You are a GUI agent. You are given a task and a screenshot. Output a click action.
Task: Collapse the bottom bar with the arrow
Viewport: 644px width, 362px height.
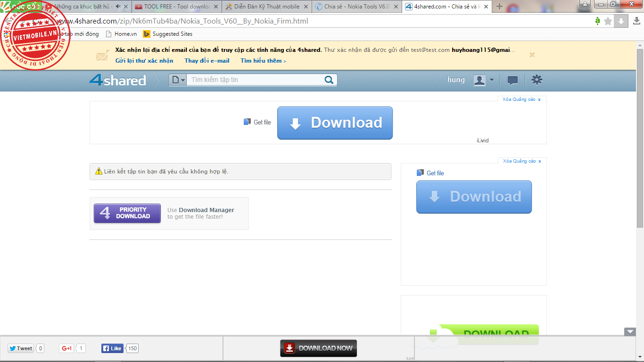[630, 332]
